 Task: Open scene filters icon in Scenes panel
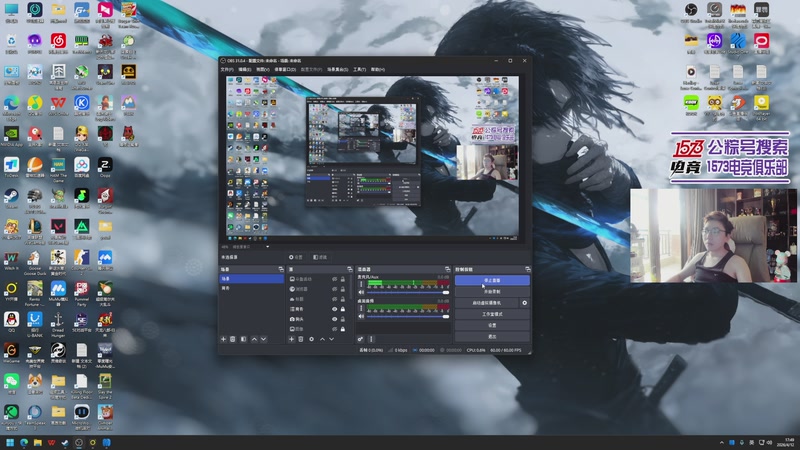[243, 339]
